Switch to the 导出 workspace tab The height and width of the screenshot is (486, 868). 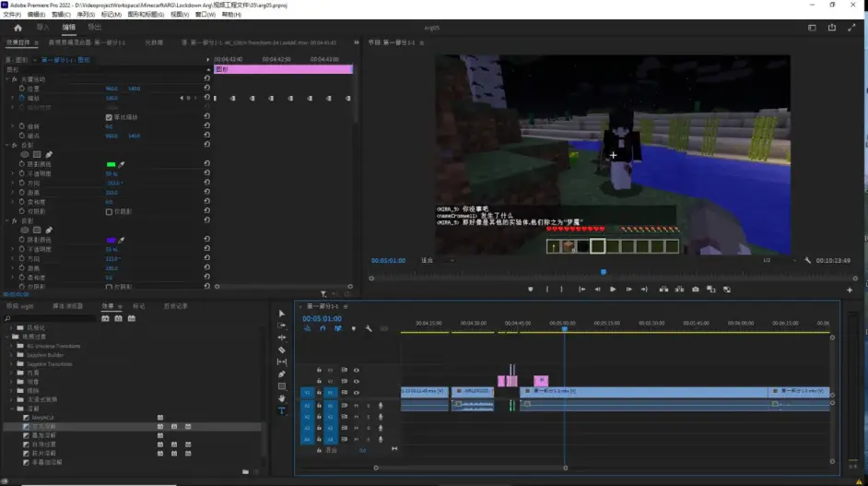(95, 28)
